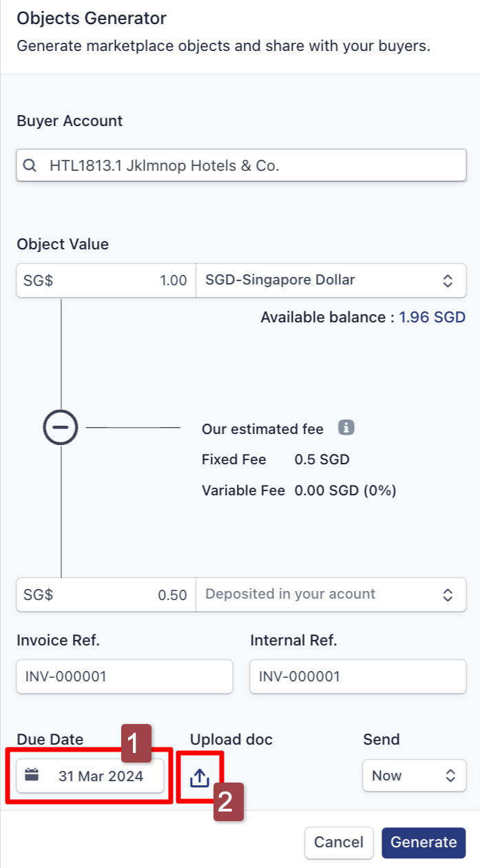480x868 pixels.
Task: Click the SG$ 0.50 deposited amount field
Action: coord(106,594)
